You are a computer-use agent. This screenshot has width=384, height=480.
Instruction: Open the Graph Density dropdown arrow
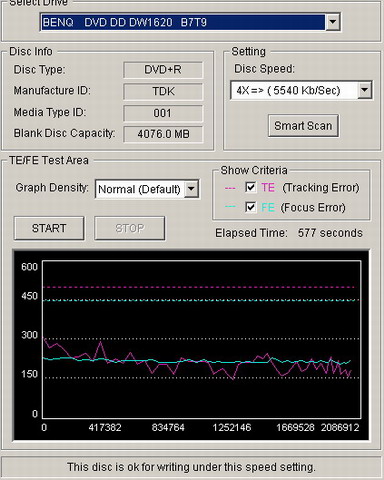click(192, 189)
